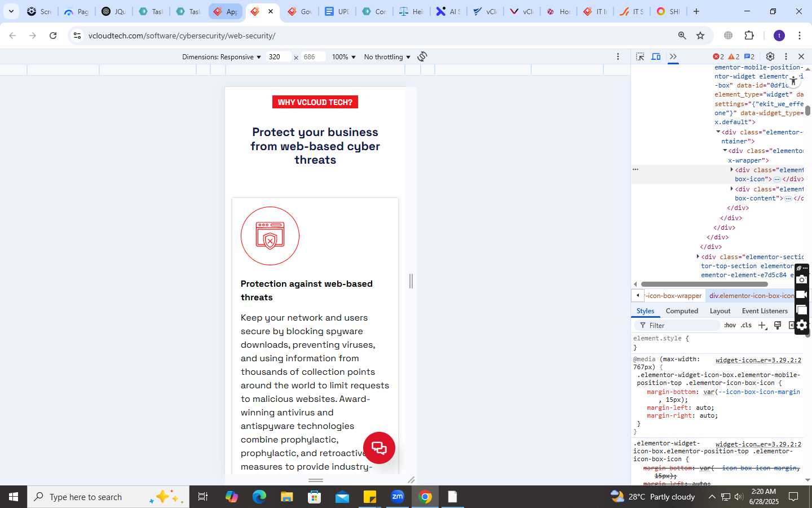Expand box-icon collapsed ellipsis badge
Image resolution: width=812 pixels, height=508 pixels.
pos(777,179)
